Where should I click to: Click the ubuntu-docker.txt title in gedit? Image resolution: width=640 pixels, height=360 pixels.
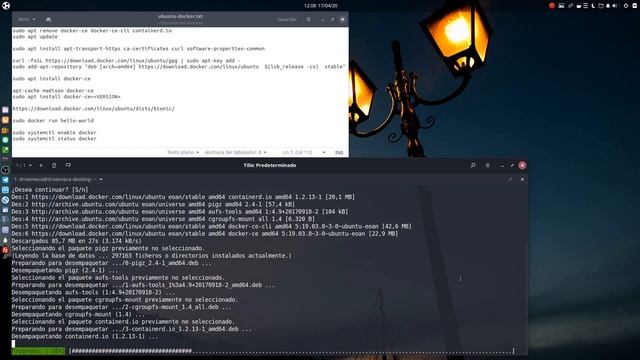tap(180, 16)
